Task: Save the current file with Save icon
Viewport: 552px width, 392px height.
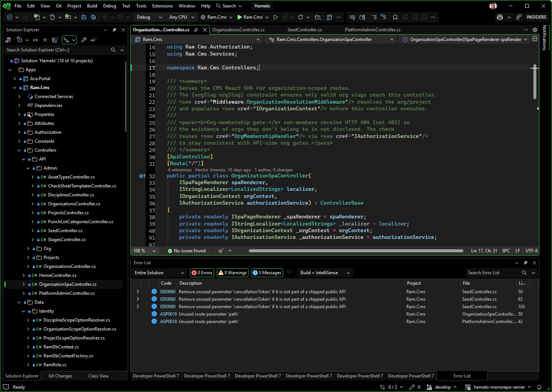Action: click(x=84, y=17)
